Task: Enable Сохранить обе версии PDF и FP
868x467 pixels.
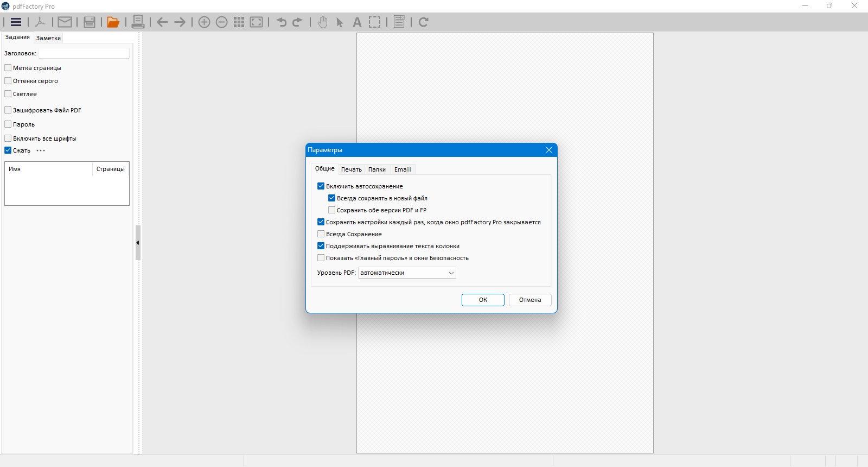Action: (331, 210)
